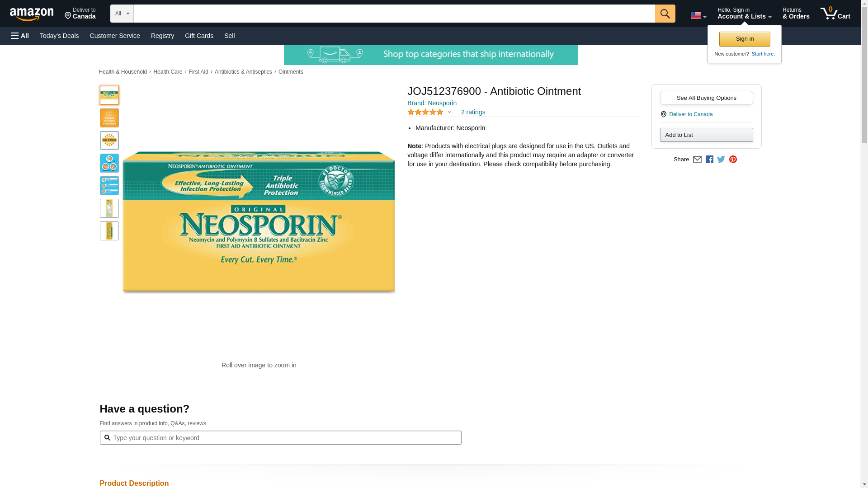Click See All Buying Options
868x488 pixels.
click(706, 98)
